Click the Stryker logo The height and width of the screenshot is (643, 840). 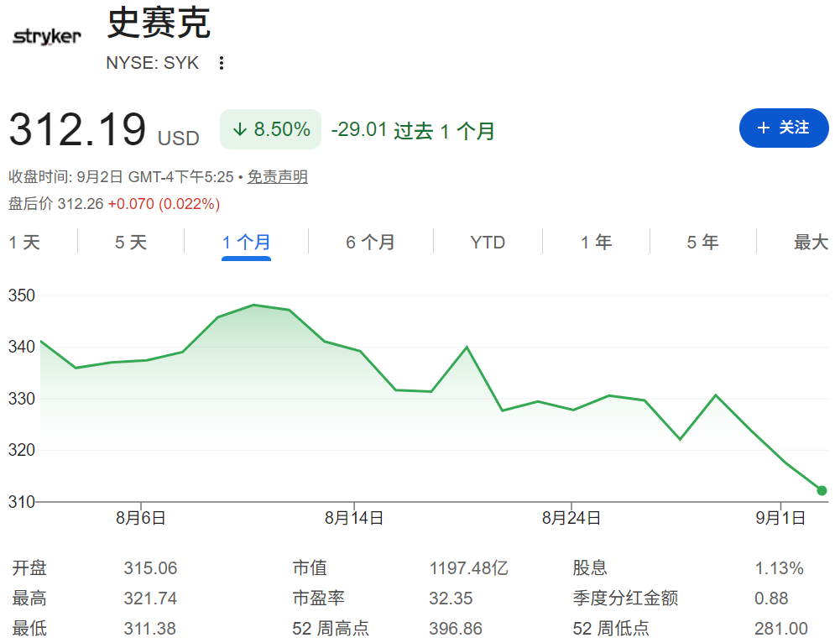pos(47,36)
